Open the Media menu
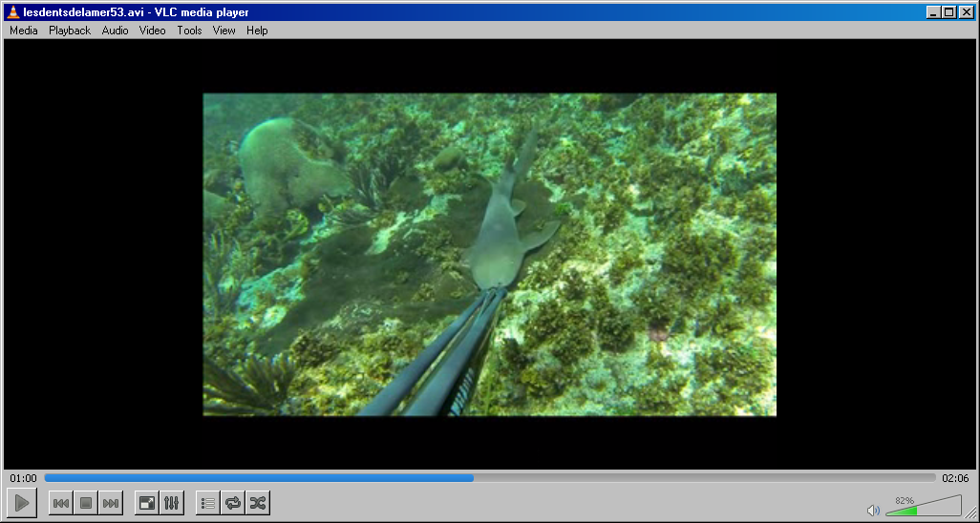 coord(24,30)
